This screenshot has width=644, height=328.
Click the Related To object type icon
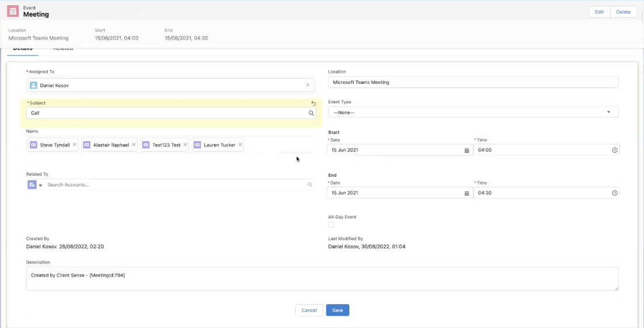(x=32, y=185)
